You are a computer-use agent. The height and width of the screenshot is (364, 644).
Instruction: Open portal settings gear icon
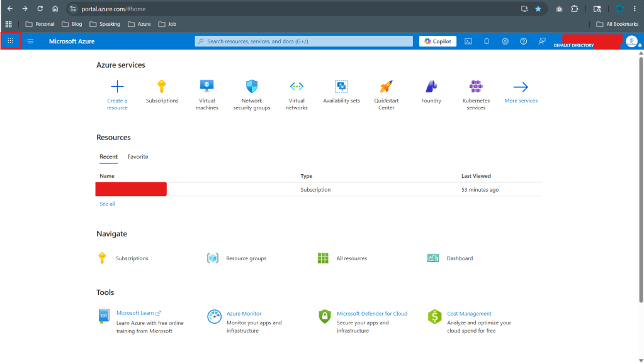coord(505,41)
